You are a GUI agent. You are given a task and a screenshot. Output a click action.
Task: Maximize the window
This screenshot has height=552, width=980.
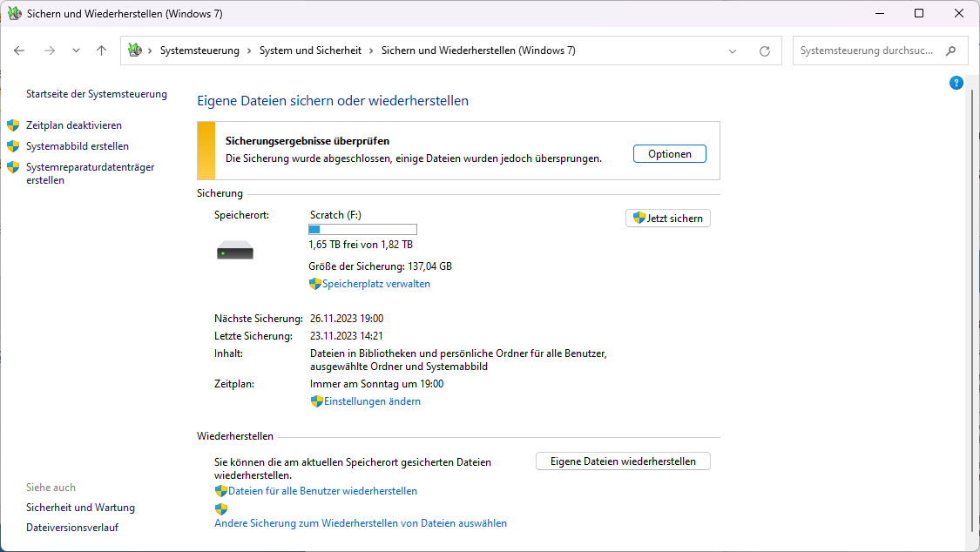click(919, 13)
